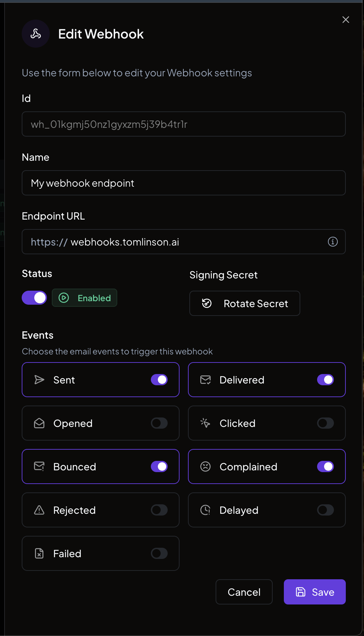Viewport: 364px width, 636px height.
Task: Click the bounce envelope icon on Bounced event
Action: (39, 466)
